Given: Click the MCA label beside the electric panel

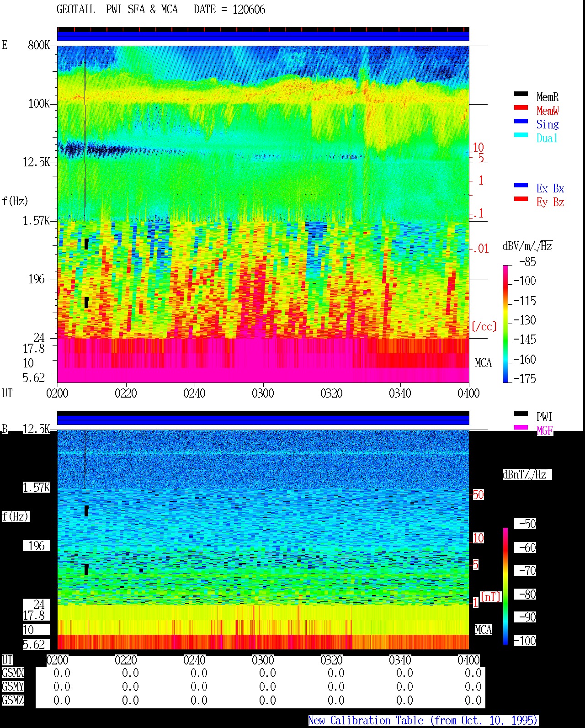Looking at the screenshot, I should (483, 363).
